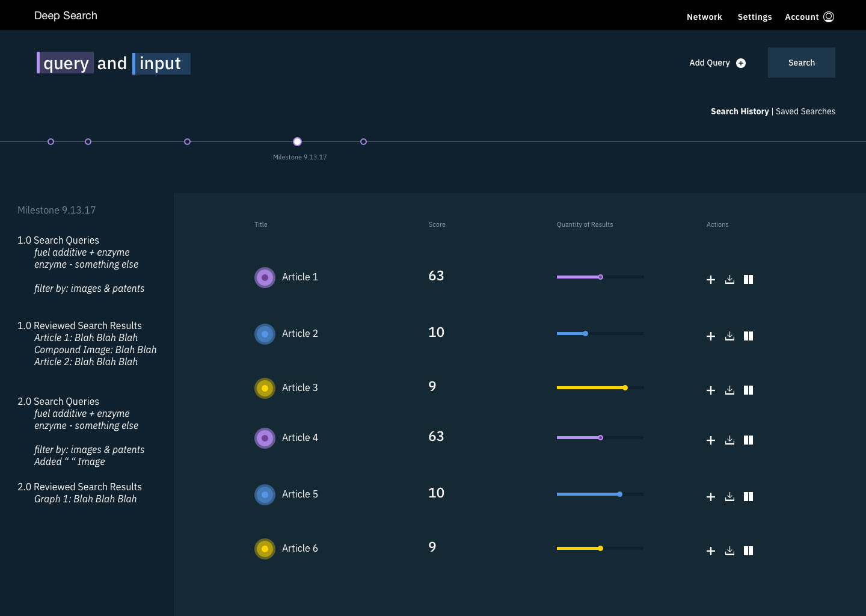Download Article 1 via its download icon
Image resolution: width=866 pixels, height=616 pixels.
tap(729, 280)
